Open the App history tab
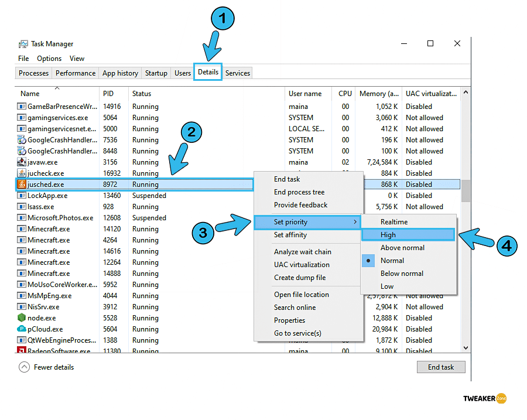Viewport: 527px width, 420px height. [120, 73]
